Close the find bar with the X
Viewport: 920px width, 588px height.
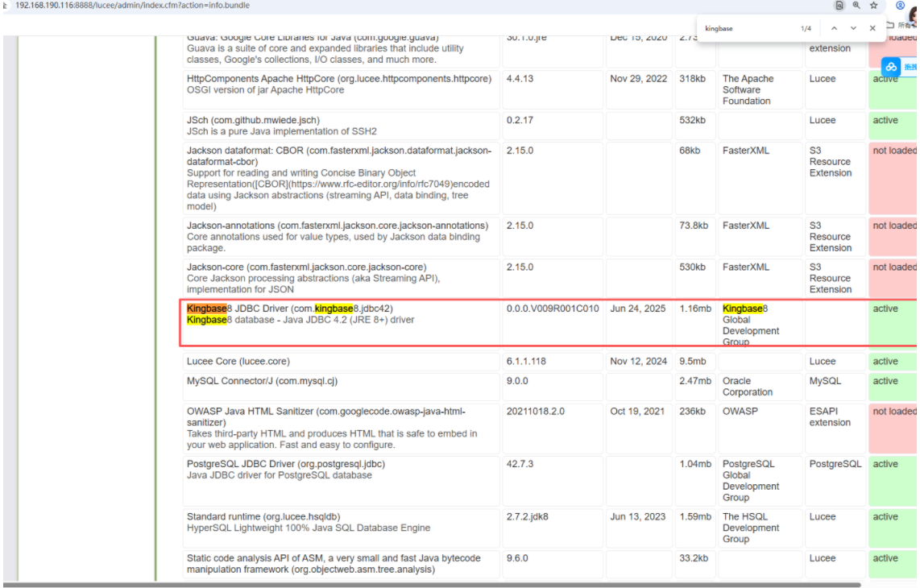tap(872, 28)
